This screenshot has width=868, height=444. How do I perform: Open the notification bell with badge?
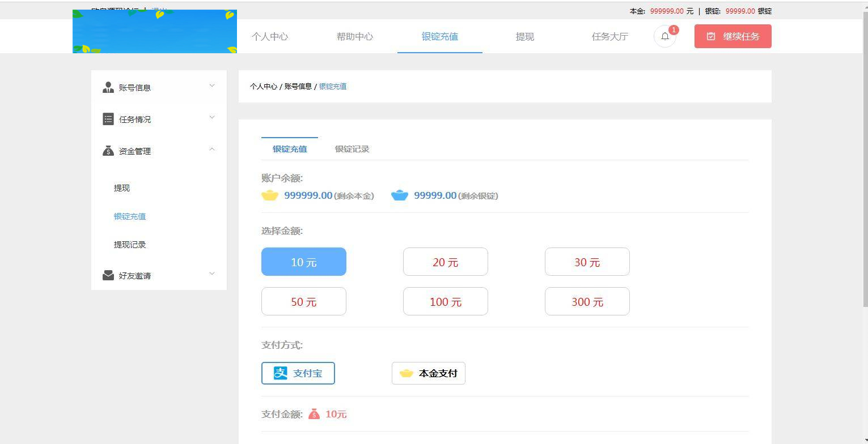pos(664,36)
